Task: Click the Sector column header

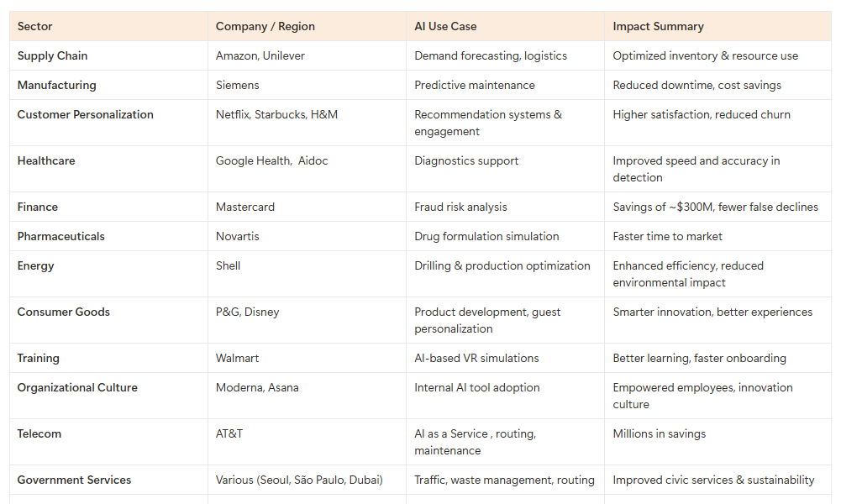Action: tap(35, 27)
